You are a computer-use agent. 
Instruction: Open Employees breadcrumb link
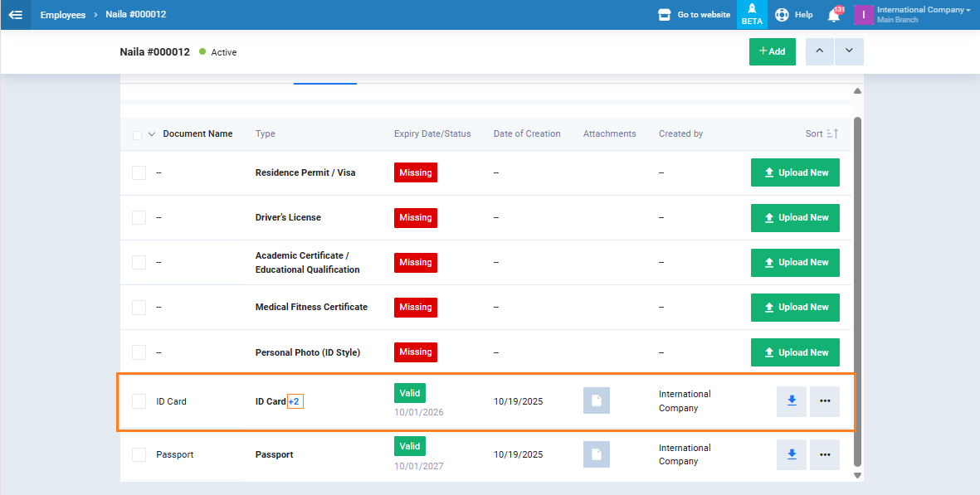tap(62, 15)
